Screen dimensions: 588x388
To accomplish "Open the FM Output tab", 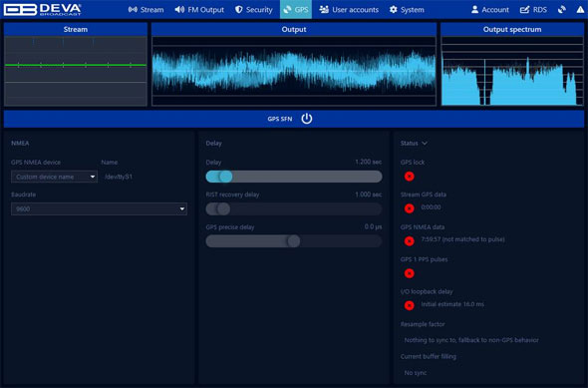I will [x=199, y=9].
